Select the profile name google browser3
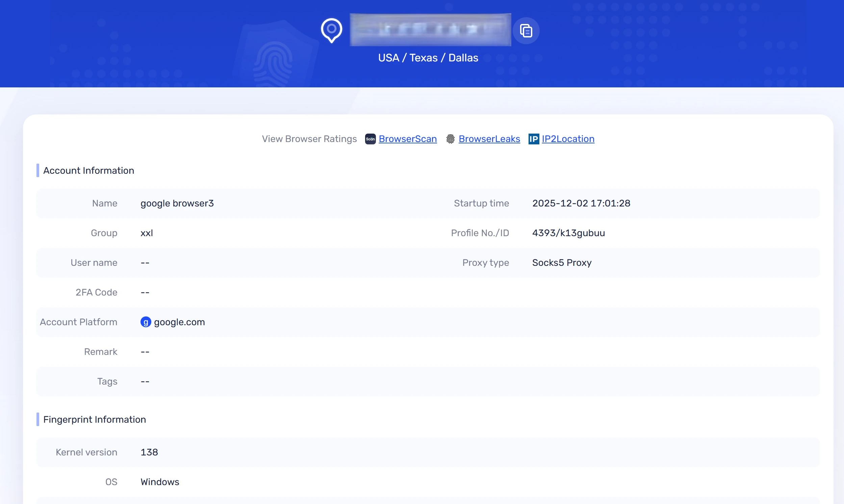 (177, 203)
